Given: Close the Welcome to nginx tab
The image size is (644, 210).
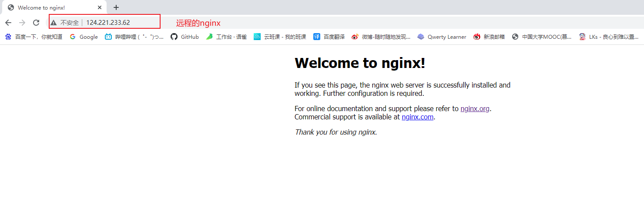Looking at the screenshot, I should pyautogui.click(x=100, y=7).
